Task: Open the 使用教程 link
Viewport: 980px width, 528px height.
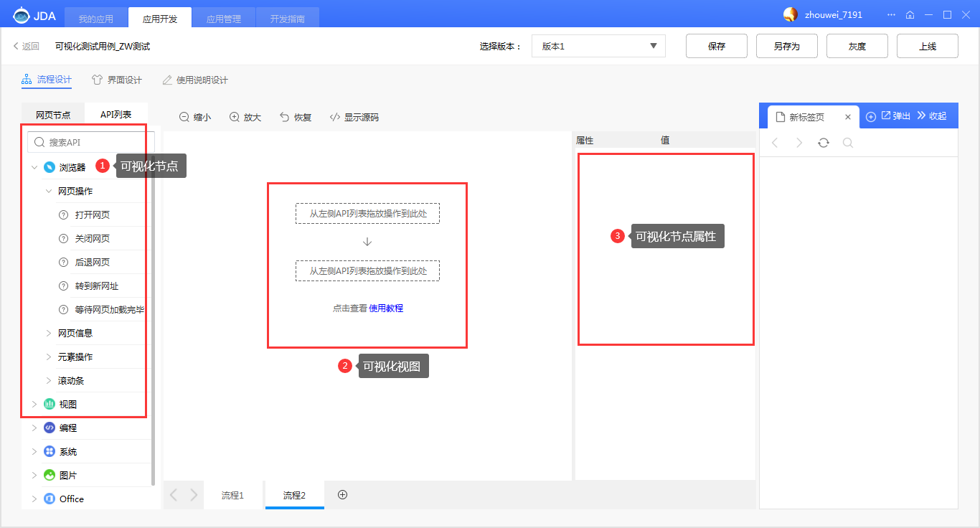Action: 386,308
